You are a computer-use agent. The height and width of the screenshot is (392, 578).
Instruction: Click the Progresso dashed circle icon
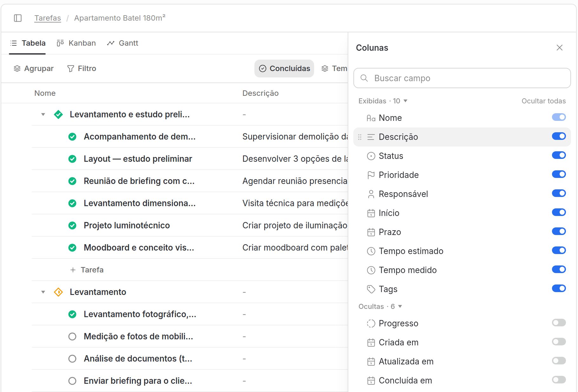[371, 323]
